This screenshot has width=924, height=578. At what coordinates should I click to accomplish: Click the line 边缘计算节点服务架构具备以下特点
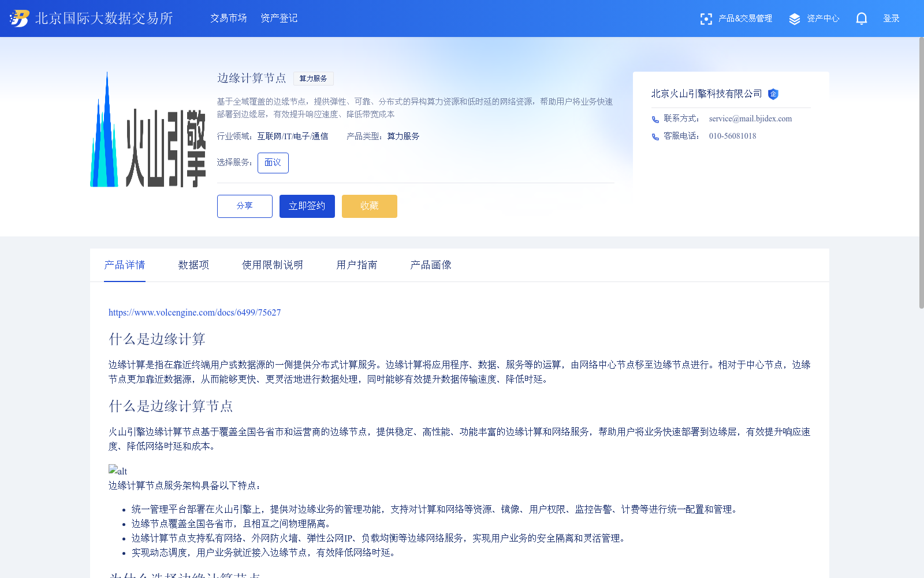pyautogui.click(x=185, y=486)
